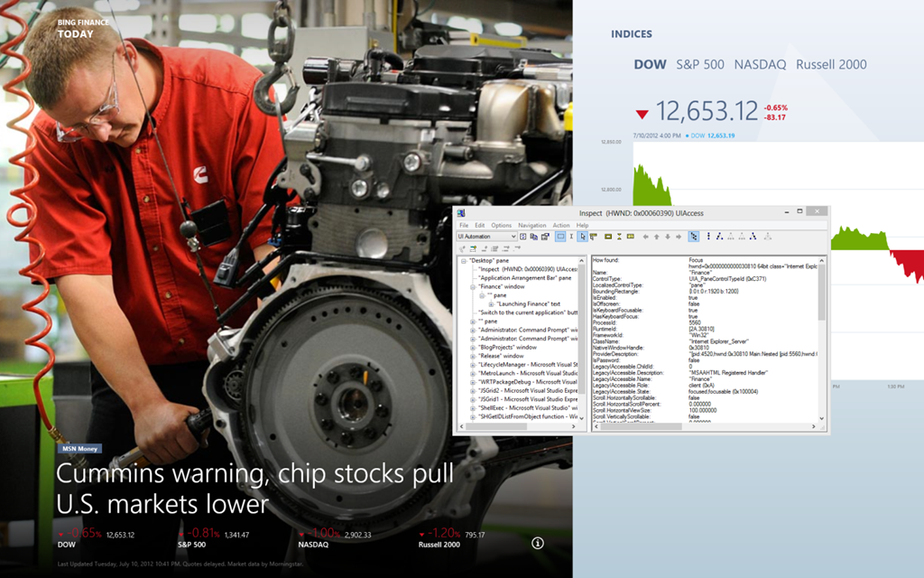924x578 pixels.
Task: Select the "JSGrid1" Visual Studio tree row
Action: click(527, 399)
